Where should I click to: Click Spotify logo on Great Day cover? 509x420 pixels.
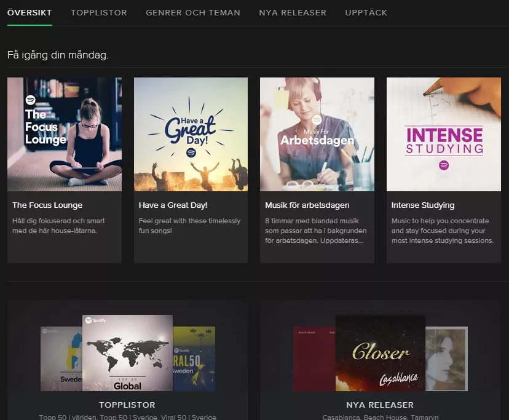point(191,153)
